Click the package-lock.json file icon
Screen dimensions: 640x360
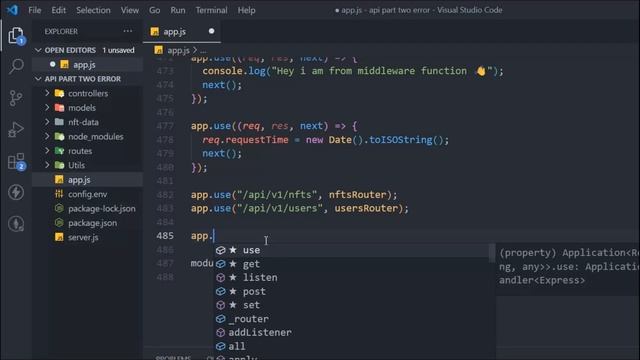point(59,209)
